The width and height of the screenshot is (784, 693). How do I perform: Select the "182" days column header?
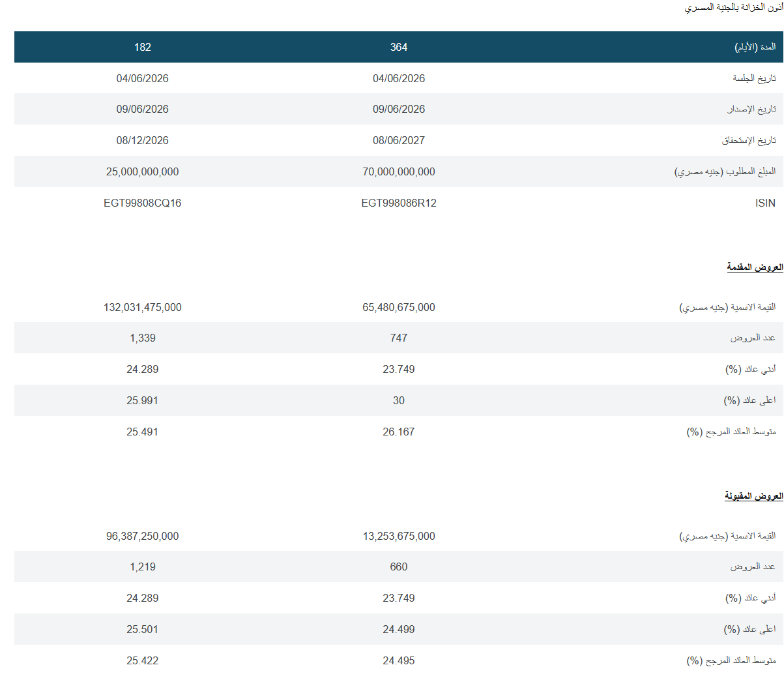click(x=143, y=47)
